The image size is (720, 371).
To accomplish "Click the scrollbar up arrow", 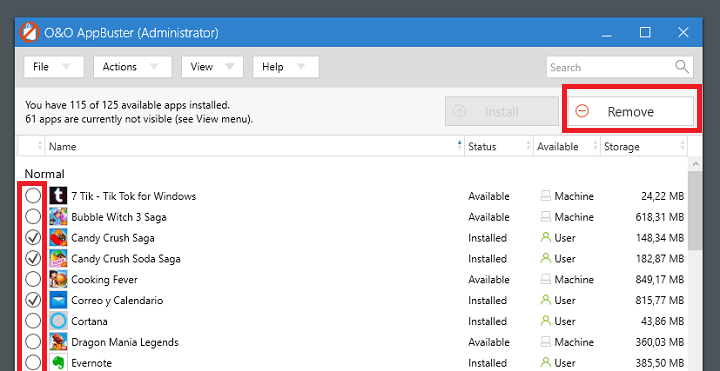I will tap(695, 164).
